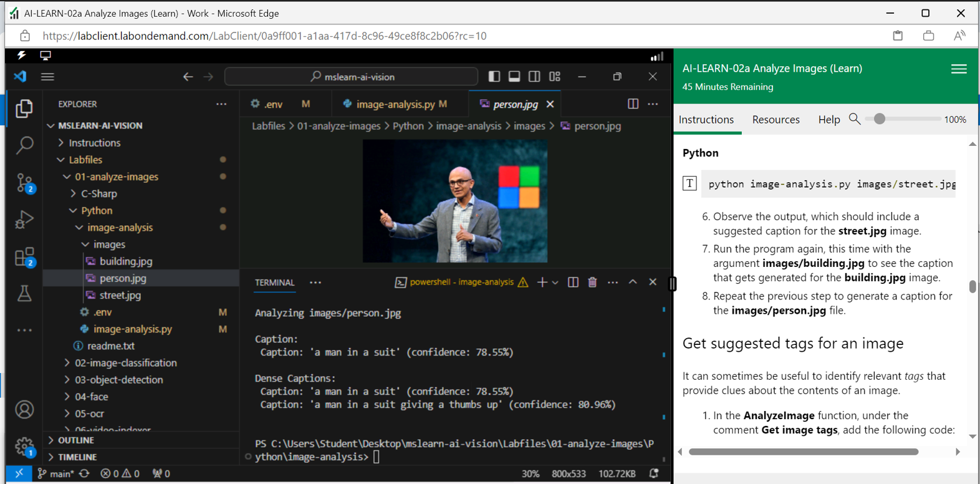The height and width of the screenshot is (484, 980).
Task: Open Explorer Views and More Actions ellipsis
Action: pyautogui.click(x=221, y=104)
